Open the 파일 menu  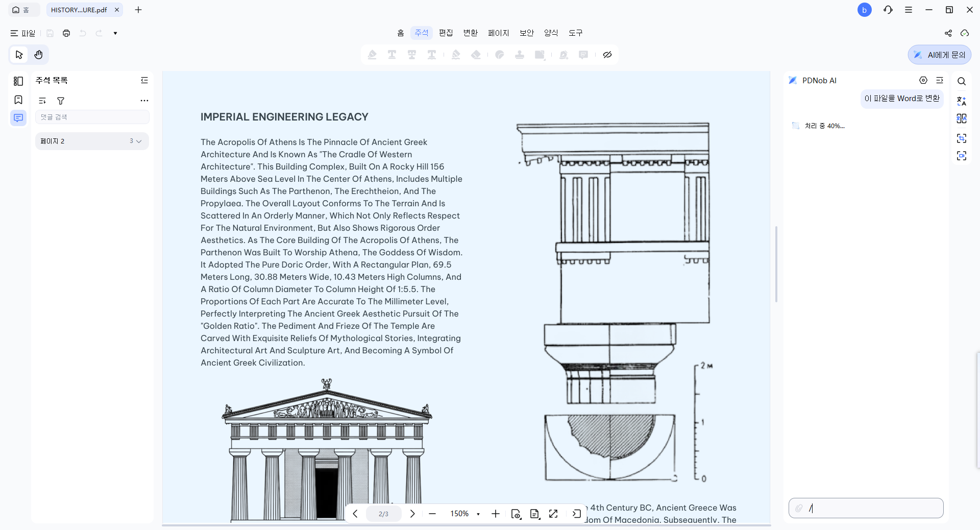(23, 33)
